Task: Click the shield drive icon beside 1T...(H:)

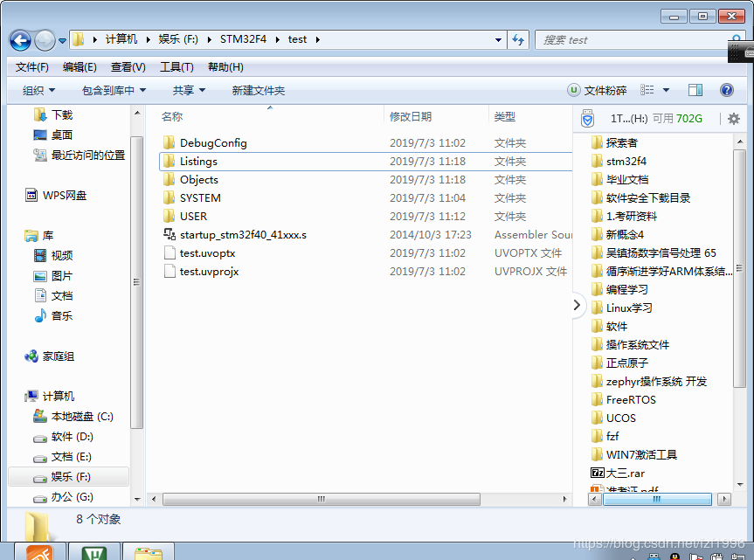Action: point(587,118)
